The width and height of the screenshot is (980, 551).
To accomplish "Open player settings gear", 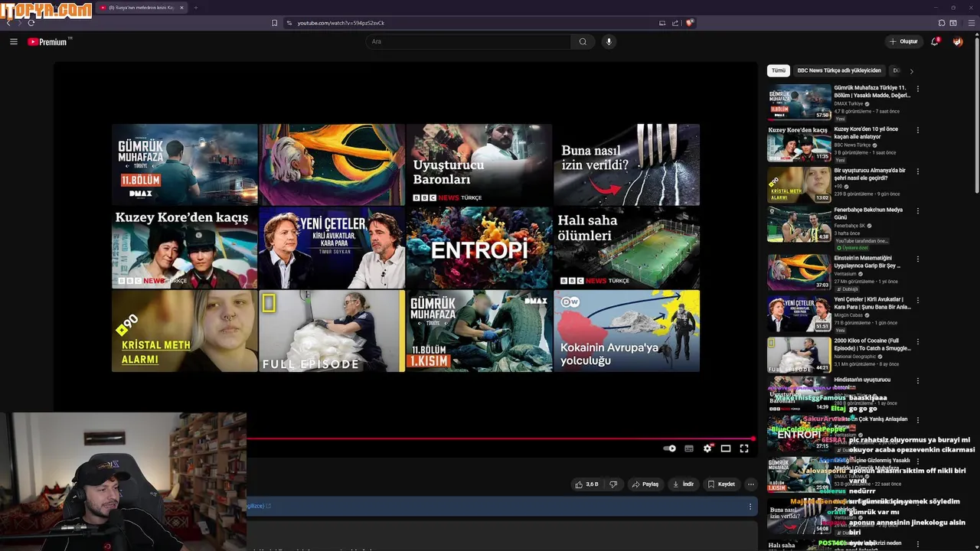I will pos(707,448).
